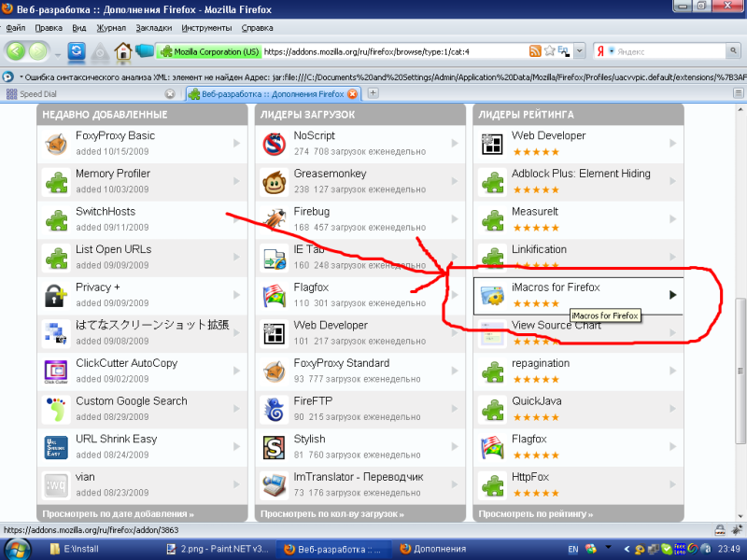Viewport: 747px width, 560px height.
Task: Click the Mozilla Corporation (US) identity badge
Action: [208, 51]
